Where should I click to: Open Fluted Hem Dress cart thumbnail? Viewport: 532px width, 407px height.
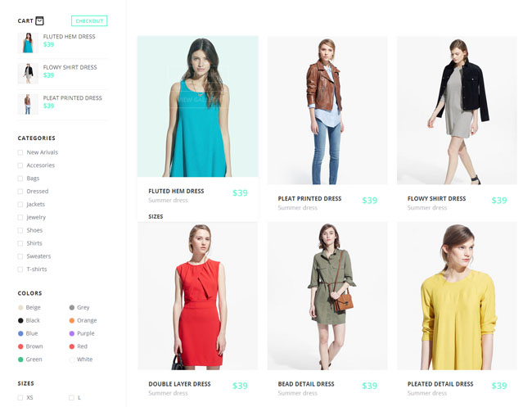coord(28,43)
